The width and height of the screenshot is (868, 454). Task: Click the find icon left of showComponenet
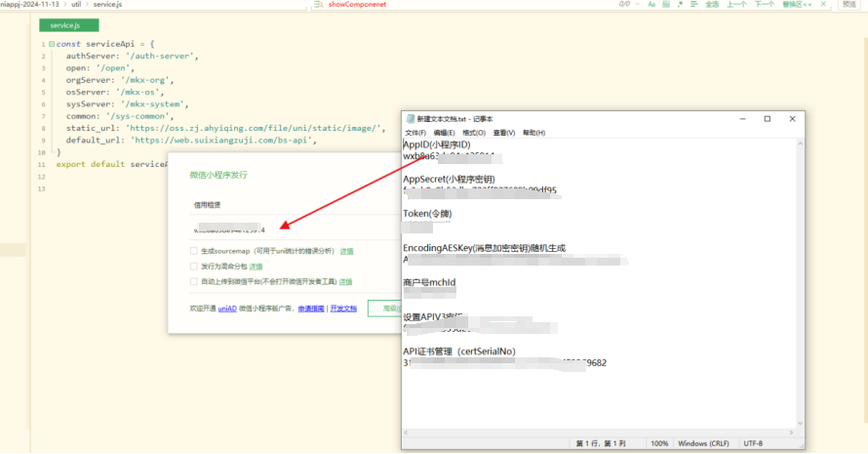click(x=318, y=4)
